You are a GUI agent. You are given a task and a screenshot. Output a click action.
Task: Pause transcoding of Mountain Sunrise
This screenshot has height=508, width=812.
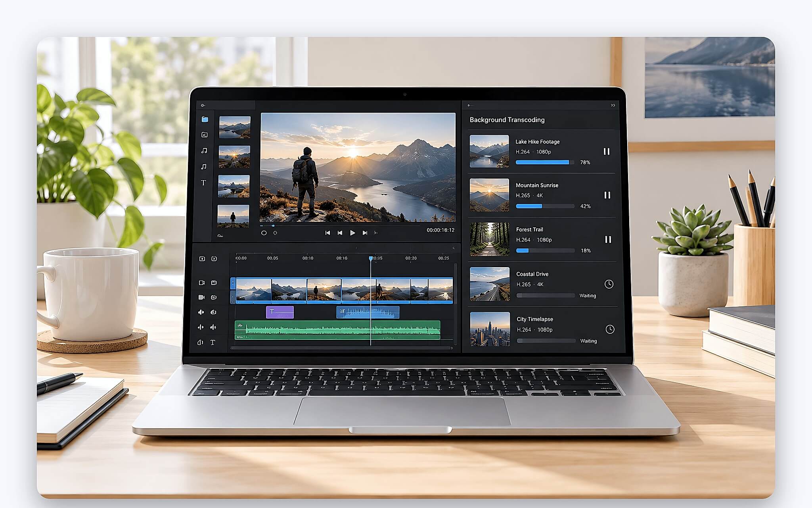(x=607, y=195)
